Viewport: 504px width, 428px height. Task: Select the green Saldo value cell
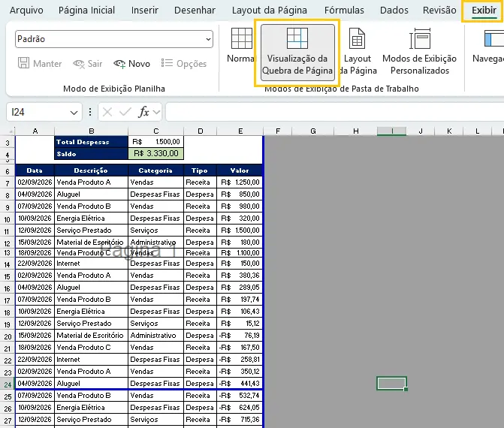click(x=156, y=154)
